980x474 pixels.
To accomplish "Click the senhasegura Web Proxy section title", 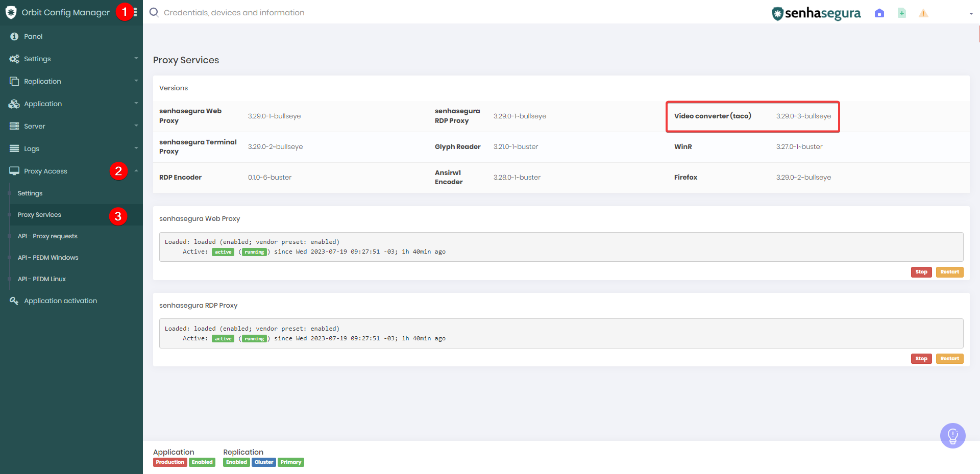I will [200, 219].
